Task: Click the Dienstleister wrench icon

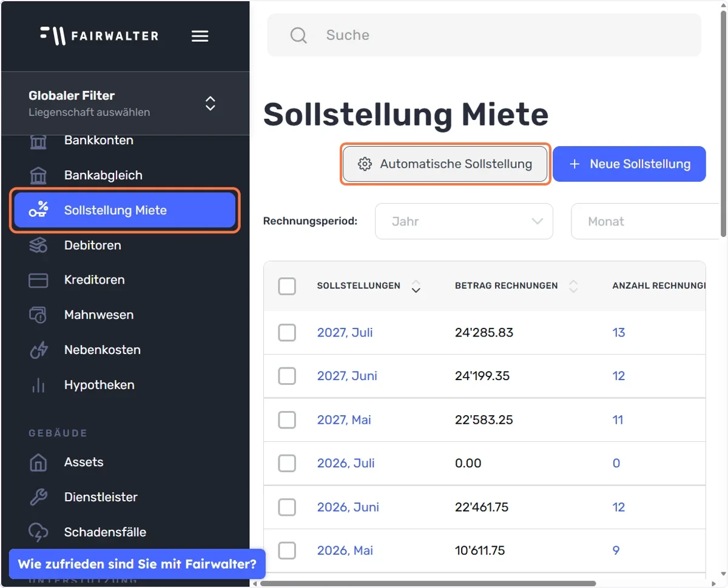Action: [38, 497]
